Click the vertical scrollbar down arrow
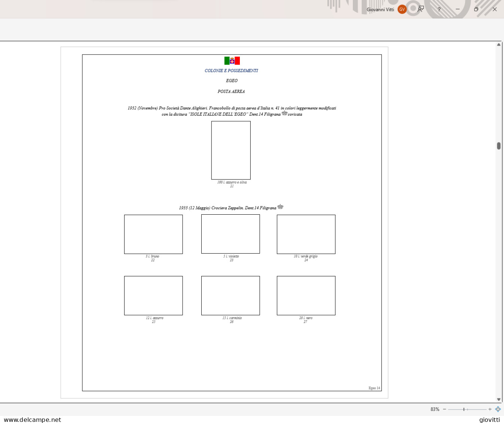 pos(499,399)
